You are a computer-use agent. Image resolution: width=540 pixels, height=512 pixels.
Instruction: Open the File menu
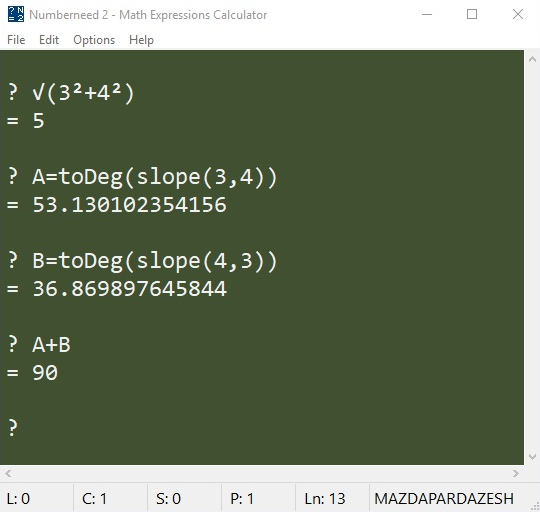click(16, 40)
